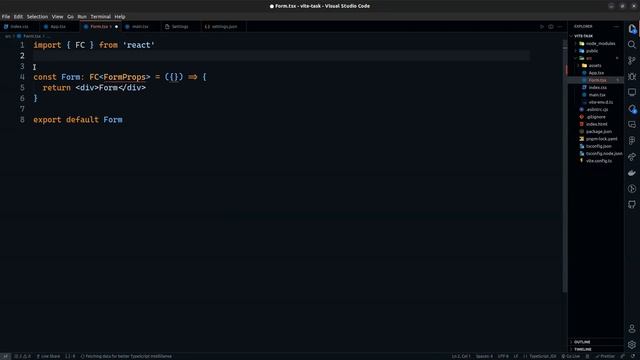Image resolution: width=640 pixels, height=360 pixels.
Task: Open tsconfig.node.json in the explorer
Action: coord(596,153)
